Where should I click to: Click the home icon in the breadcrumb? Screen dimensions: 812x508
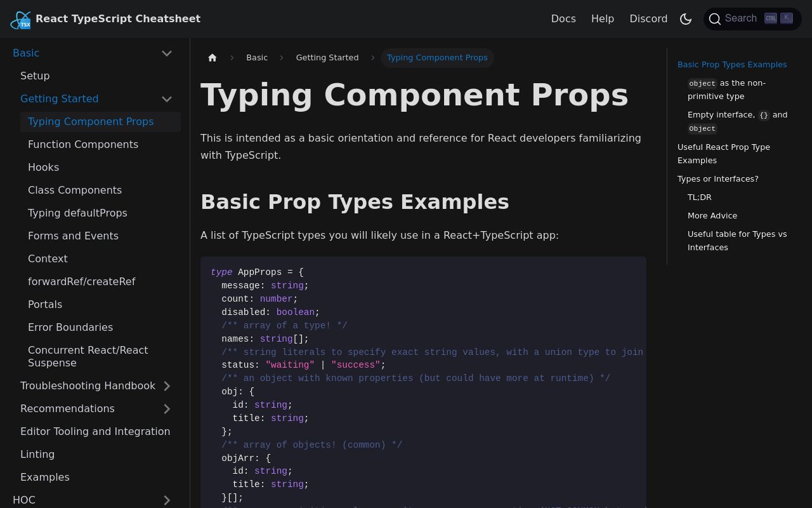tap(212, 57)
